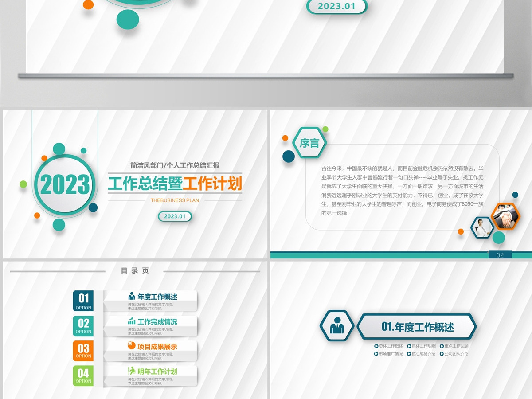Click the page number 02 tab
Screen dimensions: 532x399
pos(500,255)
